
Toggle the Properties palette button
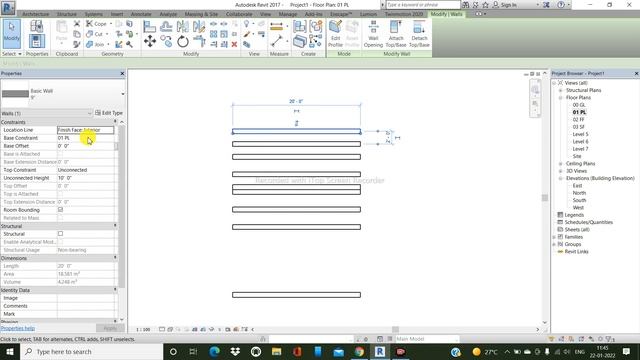click(36, 42)
